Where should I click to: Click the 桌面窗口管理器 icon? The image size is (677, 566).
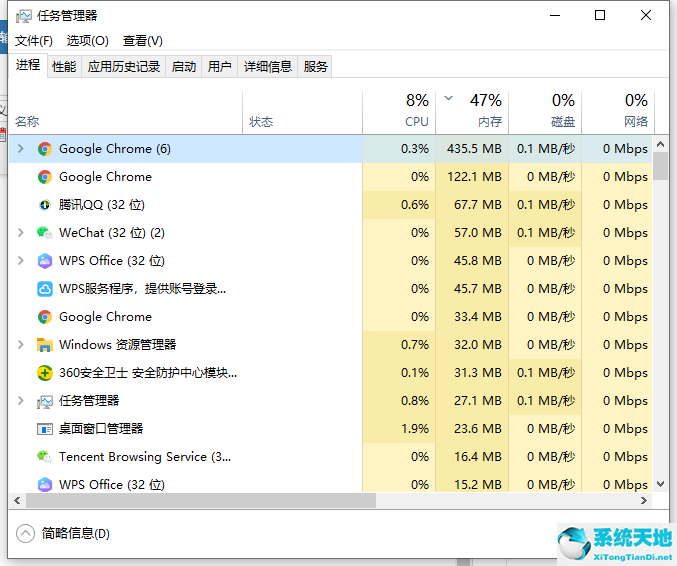[x=44, y=429]
